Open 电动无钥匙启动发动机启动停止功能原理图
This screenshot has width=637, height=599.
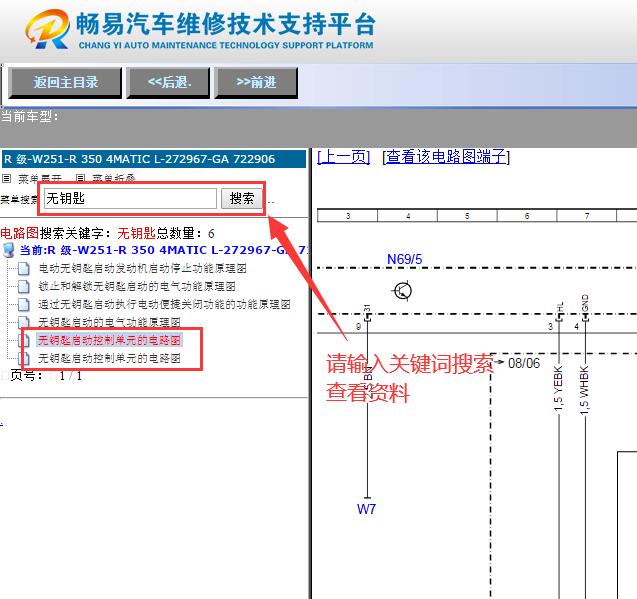143,268
